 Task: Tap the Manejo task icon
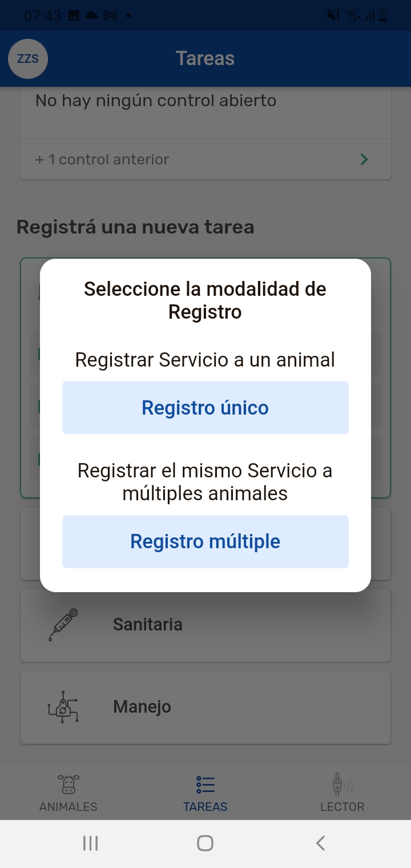click(x=63, y=707)
